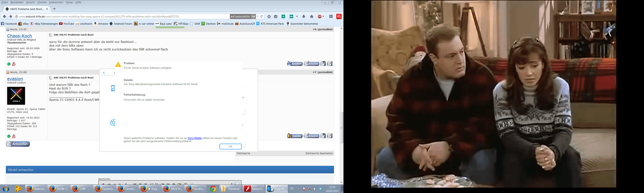Click the red extension icon at toolbar end

tap(339, 16)
